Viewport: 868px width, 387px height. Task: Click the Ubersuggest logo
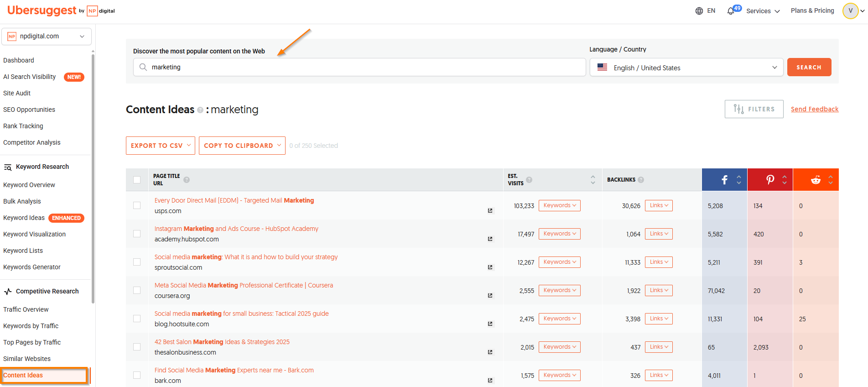[42, 10]
